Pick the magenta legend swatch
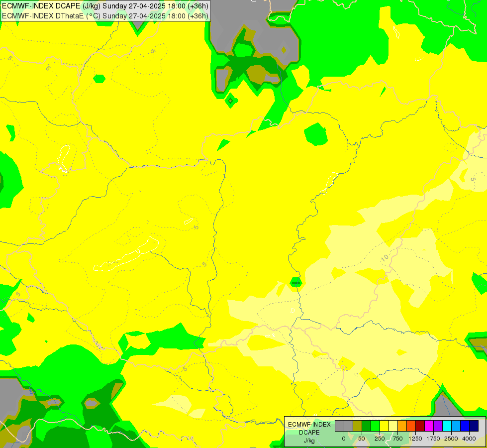Screen dimensions: 487x448 click(429, 426)
